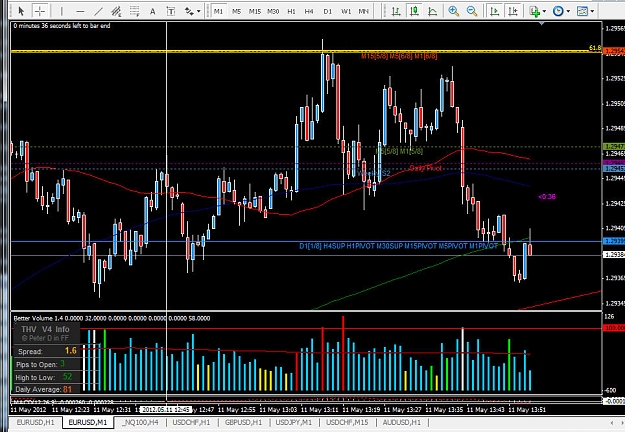Switch to the GBPUSD,H1 chart tab
This screenshot has width=625, height=432.
point(243,422)
